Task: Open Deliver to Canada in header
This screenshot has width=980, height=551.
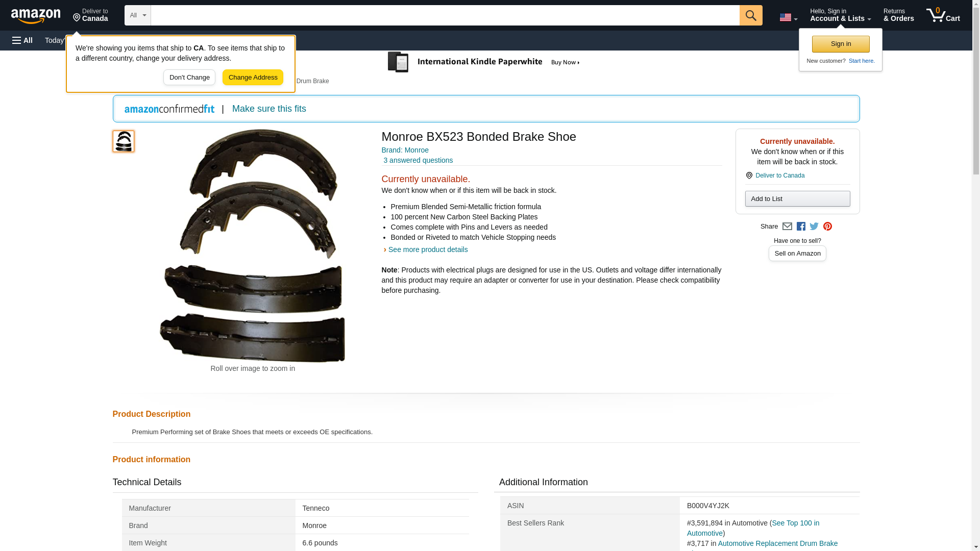Action: pyautogui.click(x=90, y=15)
